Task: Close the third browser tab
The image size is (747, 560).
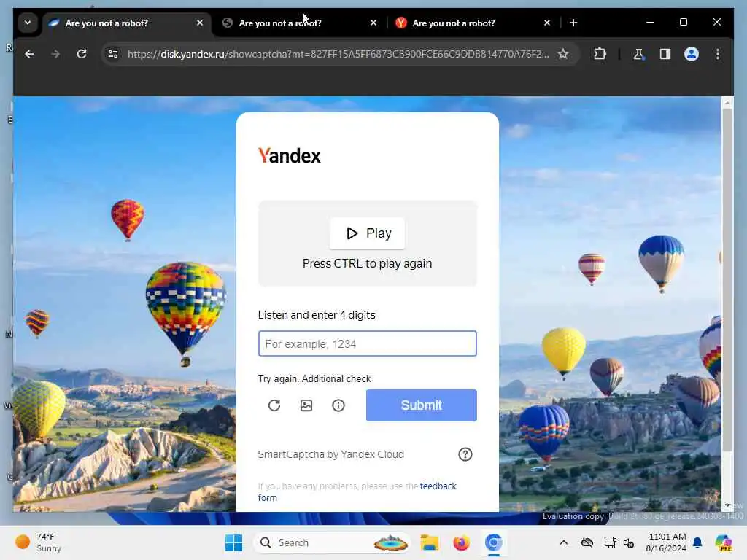Action: [547, 23]
